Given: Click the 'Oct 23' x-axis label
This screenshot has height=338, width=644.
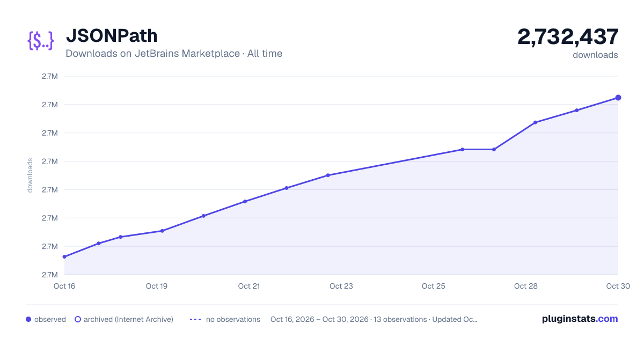Looking at the screenshot, I should [x=341, y=286].
